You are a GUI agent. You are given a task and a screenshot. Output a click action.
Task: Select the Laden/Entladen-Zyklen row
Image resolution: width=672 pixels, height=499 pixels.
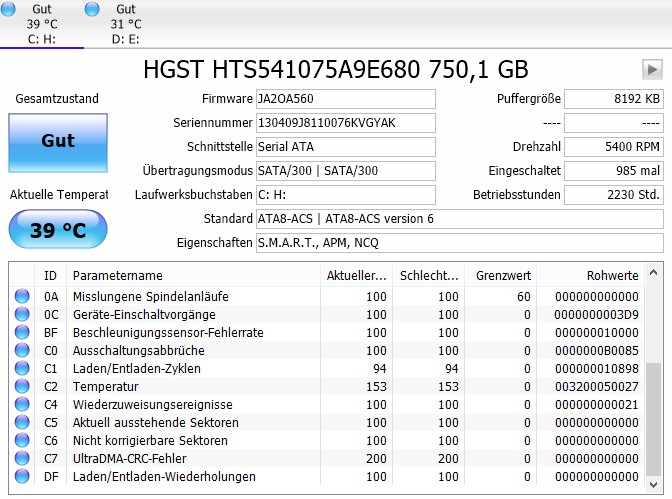[x=327, y=368]
